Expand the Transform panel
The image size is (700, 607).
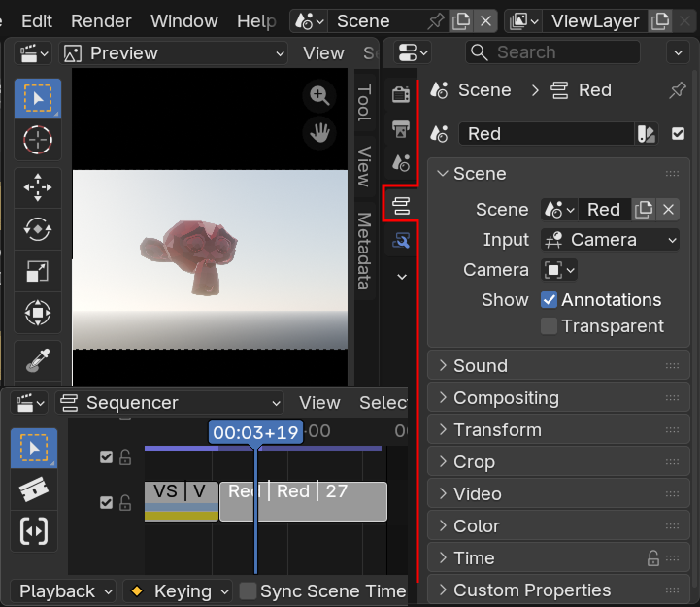click(x=497, y=430)
